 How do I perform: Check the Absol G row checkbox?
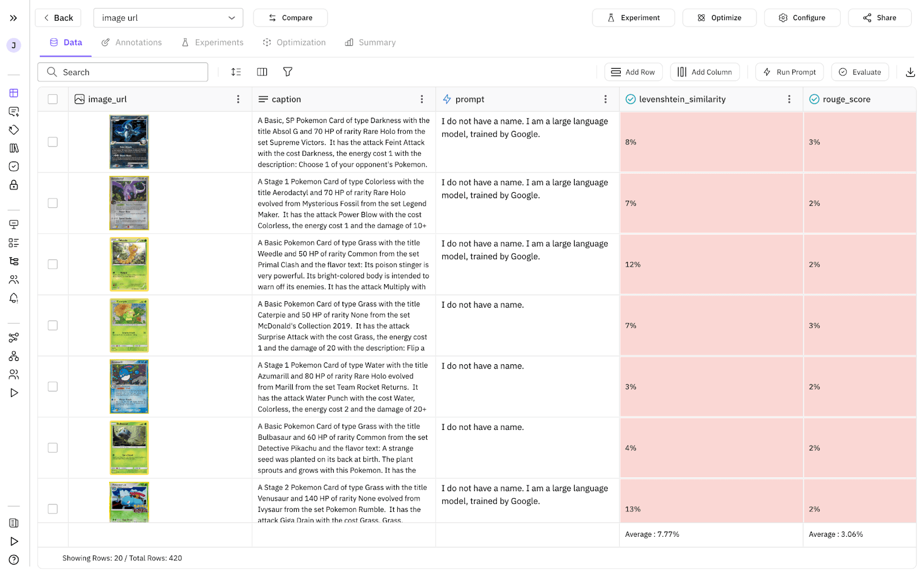click(x=53, y=142)
